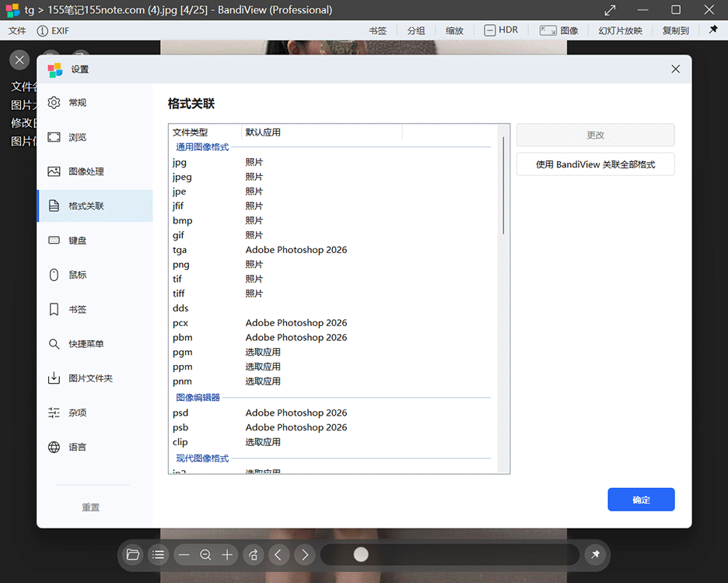Pin the bottom control bar
This screenshot has height=583, width=728.
coord(595,555)
